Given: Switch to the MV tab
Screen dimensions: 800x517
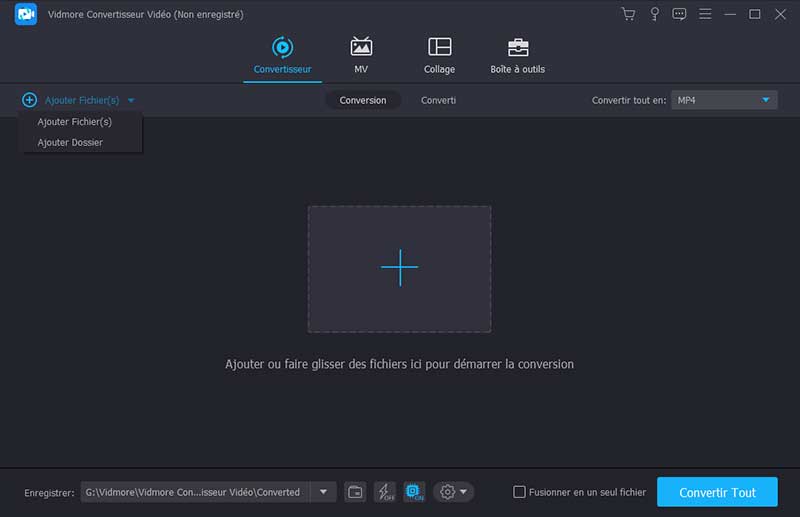Looking at the screenshot, I should (361, 56).
